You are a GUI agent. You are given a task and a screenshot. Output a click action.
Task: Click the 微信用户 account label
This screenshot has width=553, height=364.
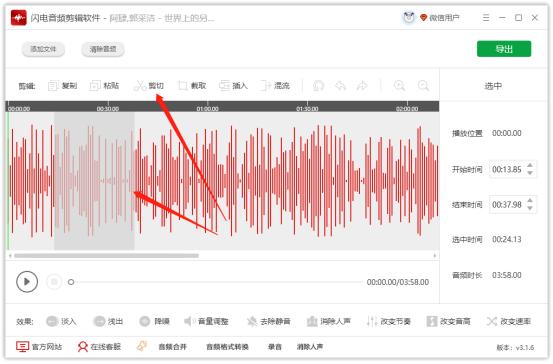[x=444, y=18]
